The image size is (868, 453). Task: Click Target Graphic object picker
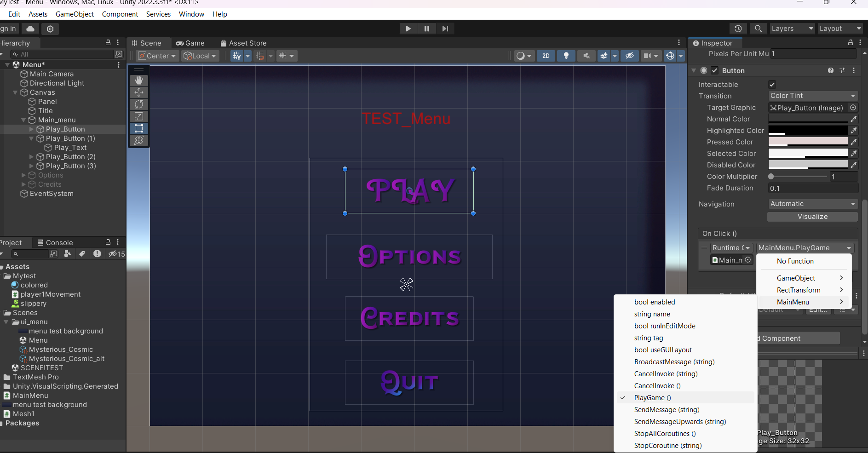click(x=853, y=108)
